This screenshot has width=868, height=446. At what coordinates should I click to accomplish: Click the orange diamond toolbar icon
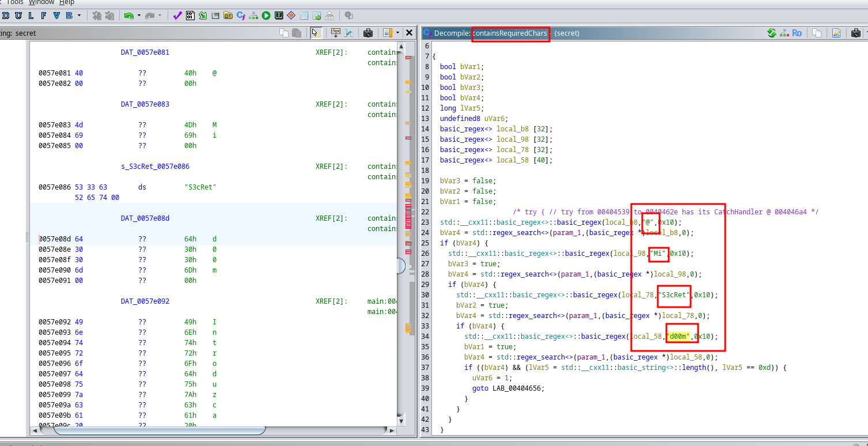click(291, 16)
